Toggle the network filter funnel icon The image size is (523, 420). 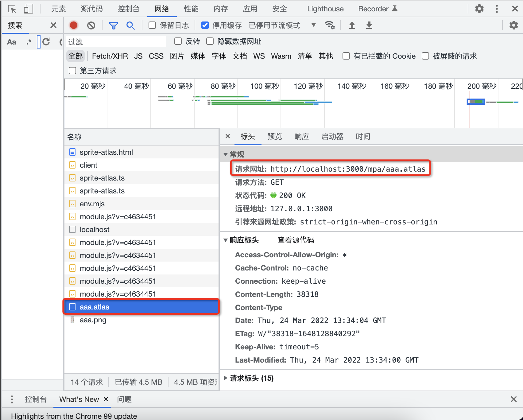[x=114, y=25]
